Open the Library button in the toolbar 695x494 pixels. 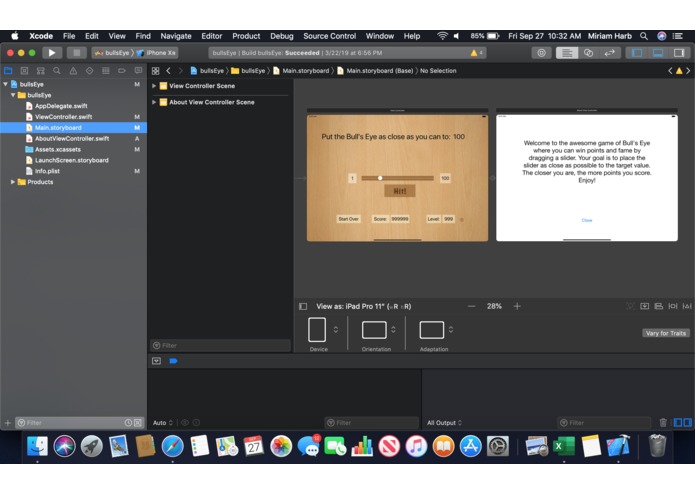(x=541, y=53)
